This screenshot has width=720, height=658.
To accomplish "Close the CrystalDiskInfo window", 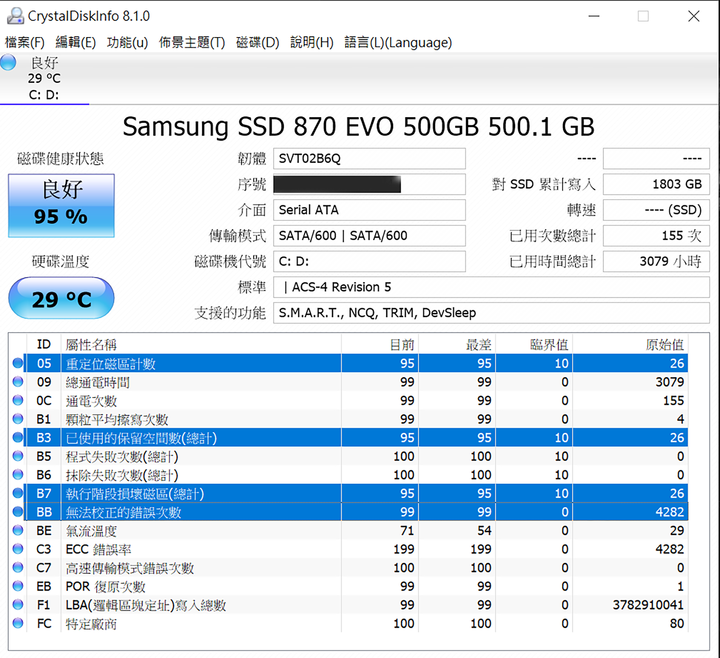I will pos(694,16).
